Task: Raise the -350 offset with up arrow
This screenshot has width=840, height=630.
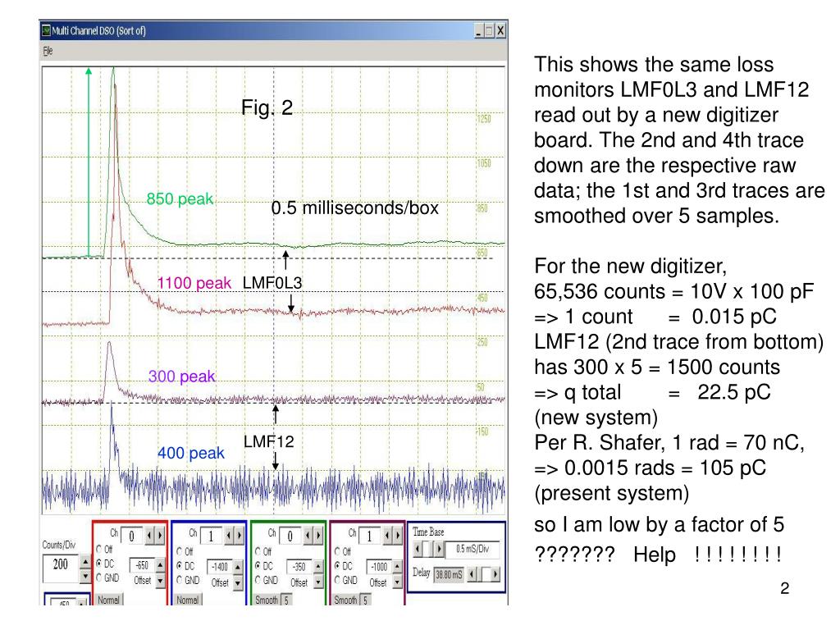Action: (x=318, y=566)
